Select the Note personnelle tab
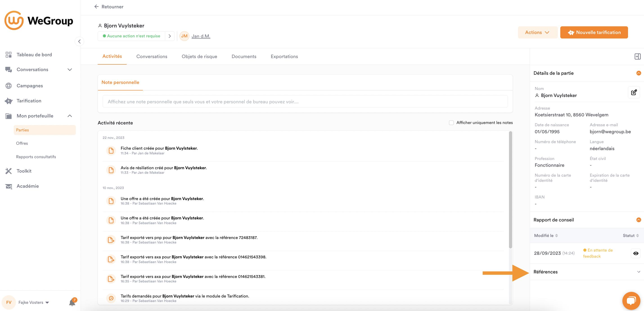Viewport: 644px width, 311px height. [120, 82]
